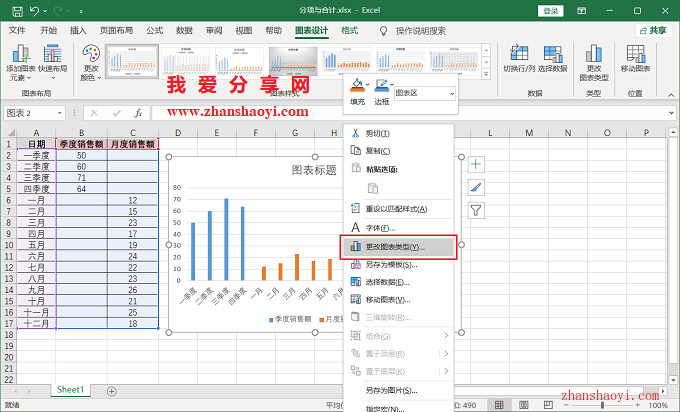Choose Move Chart in context menu
This screenshot has height=412, width=680.
(399, 300)
